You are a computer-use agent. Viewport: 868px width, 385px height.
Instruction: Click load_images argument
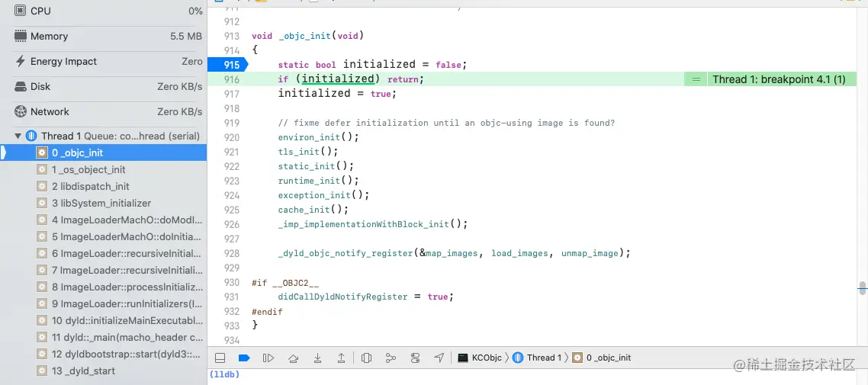[519, 253]
